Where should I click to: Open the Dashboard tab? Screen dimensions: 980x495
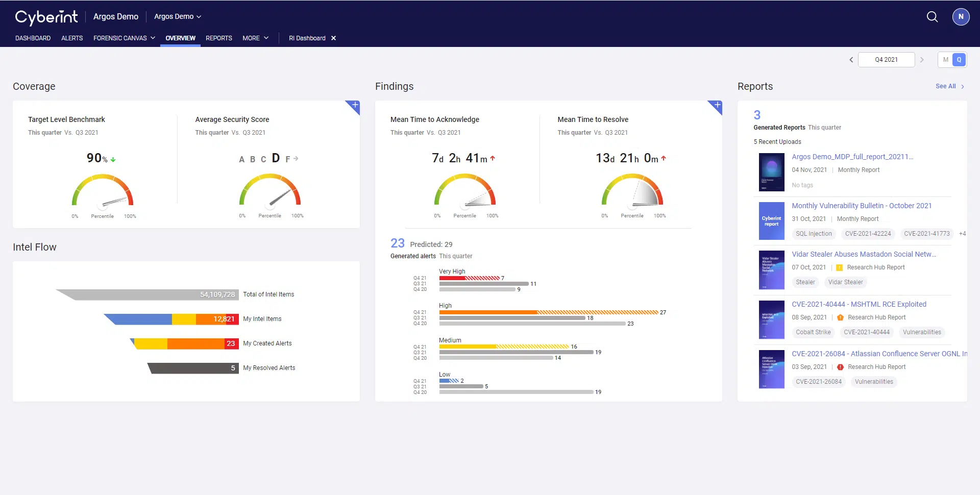pyautogui.click(x=33, y=38)
